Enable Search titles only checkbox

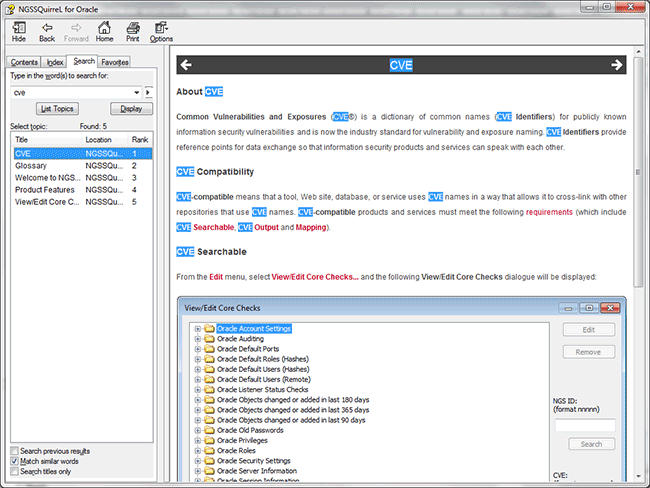pyautogui.click(x=15, y=471)
